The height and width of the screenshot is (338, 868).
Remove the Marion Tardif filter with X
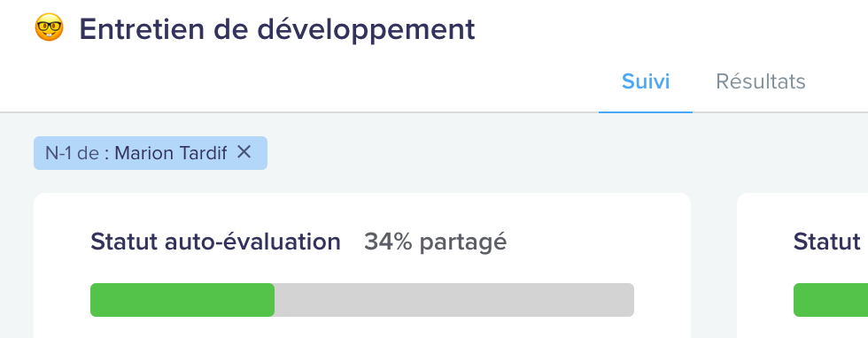click(244, 151)
